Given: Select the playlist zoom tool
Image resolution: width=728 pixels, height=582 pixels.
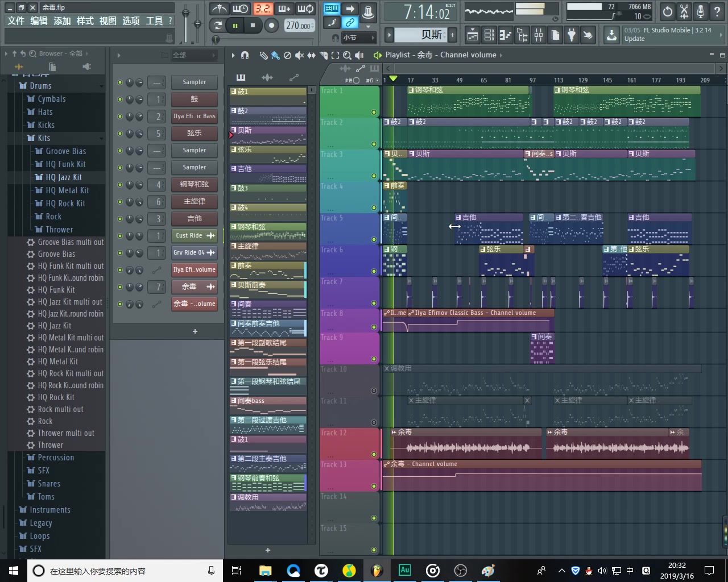Looking at the screenshot, I should pyautogui.click(x=346, y=55).
